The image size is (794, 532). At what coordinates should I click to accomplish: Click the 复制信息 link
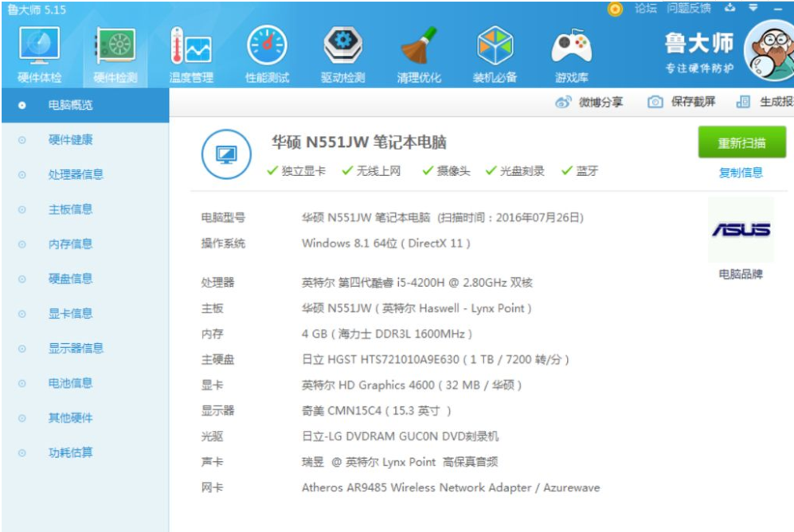click(x=741, y=173)
